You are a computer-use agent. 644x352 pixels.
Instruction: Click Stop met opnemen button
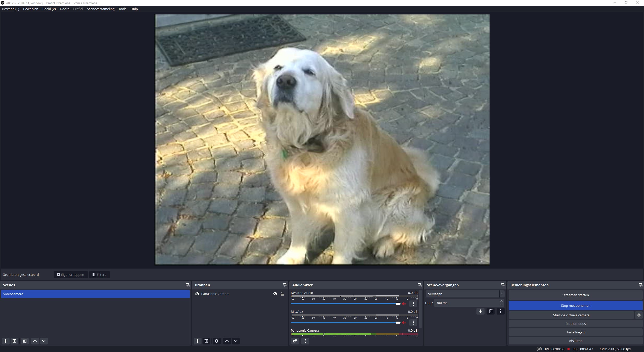[x=575, y=305]
